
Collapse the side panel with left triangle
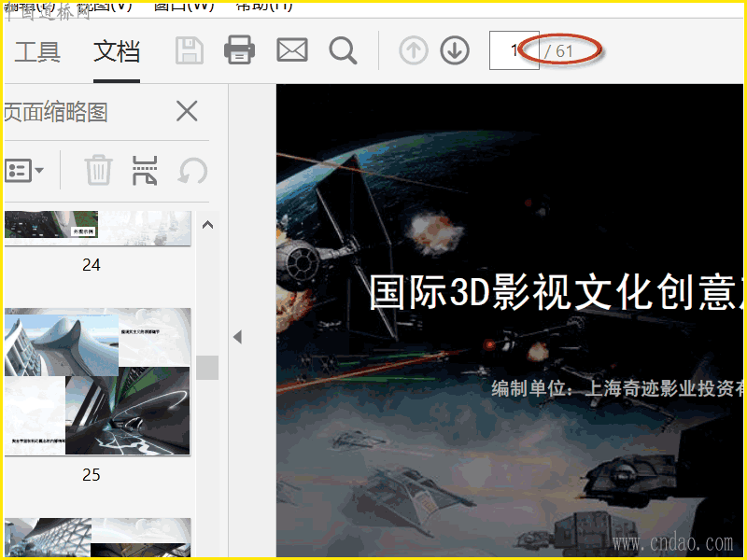[x=238, y=337]
